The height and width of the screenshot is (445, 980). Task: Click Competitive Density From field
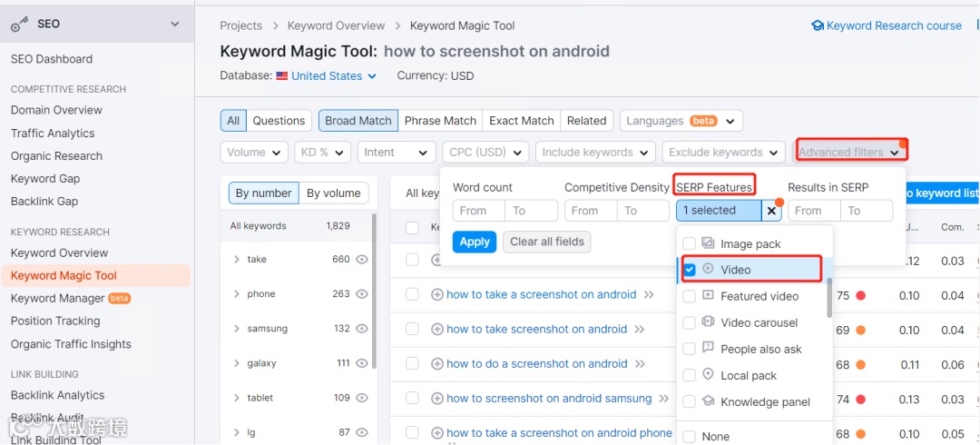point(591,211)
